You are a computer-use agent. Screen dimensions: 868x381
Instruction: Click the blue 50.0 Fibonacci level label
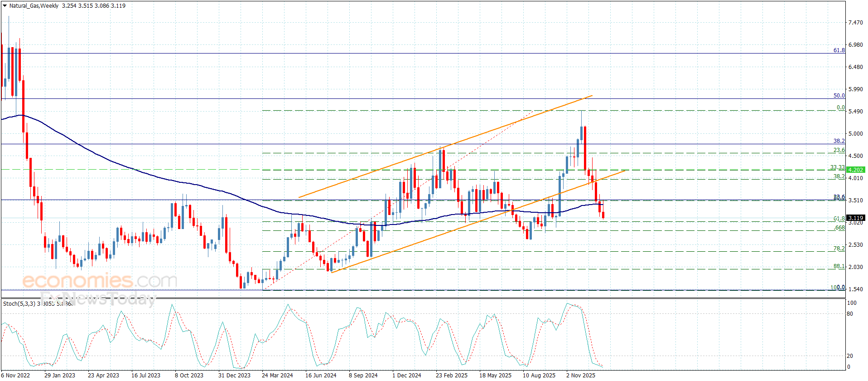click(839, 96)
